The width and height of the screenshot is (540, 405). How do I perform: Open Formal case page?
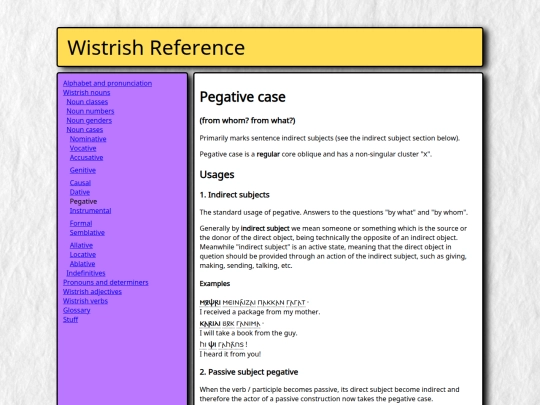tap(81, 224)
